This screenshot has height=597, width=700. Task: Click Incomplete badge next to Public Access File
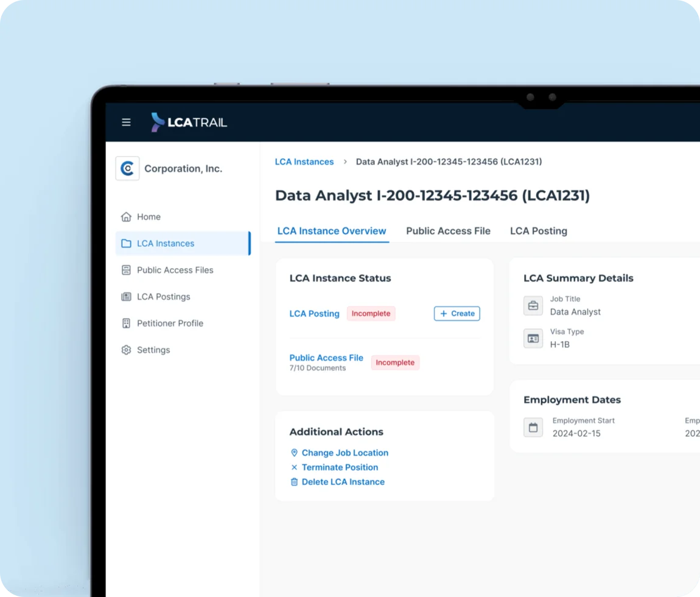395,362
